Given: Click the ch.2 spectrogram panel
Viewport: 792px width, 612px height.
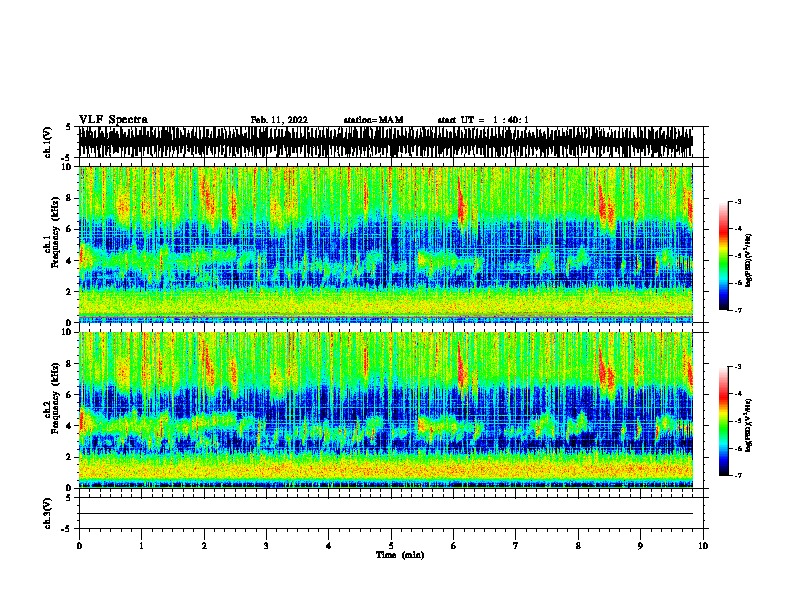Looking at the screenshot, I should [x=385, y=410].
